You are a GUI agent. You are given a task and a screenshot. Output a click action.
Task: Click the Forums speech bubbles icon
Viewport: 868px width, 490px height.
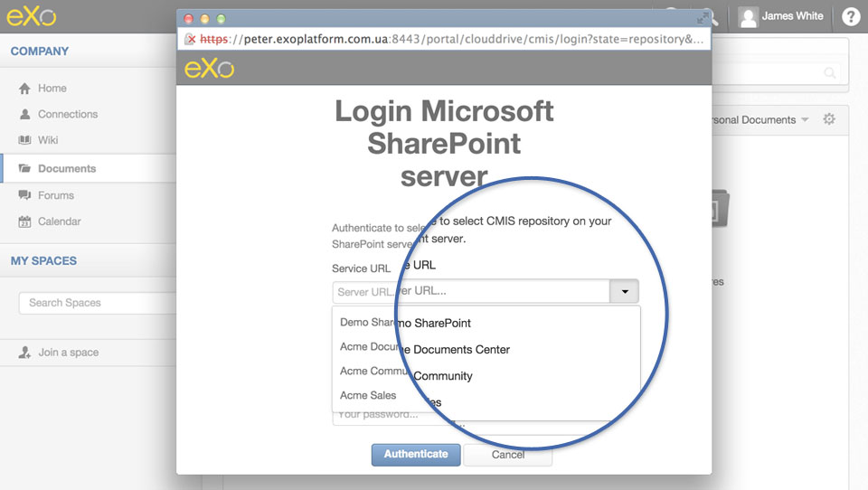coord(24,195)
